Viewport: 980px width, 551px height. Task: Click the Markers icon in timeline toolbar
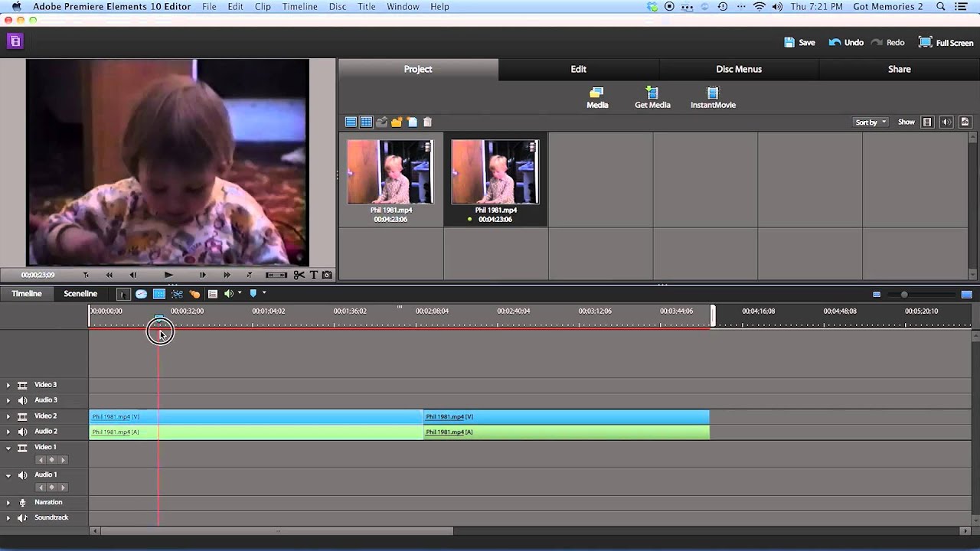(253, 294)
